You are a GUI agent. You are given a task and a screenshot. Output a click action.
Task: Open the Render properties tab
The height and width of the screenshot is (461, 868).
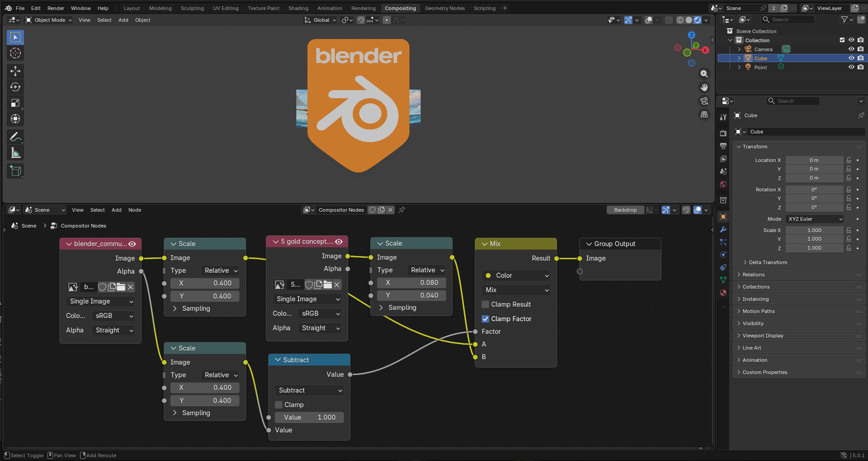(723, 133)
